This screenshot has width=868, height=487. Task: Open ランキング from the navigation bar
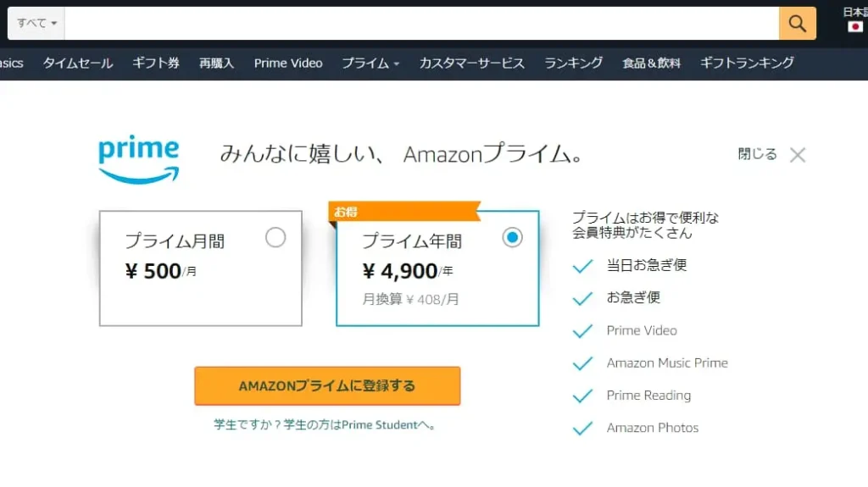[x=574, y=63]
